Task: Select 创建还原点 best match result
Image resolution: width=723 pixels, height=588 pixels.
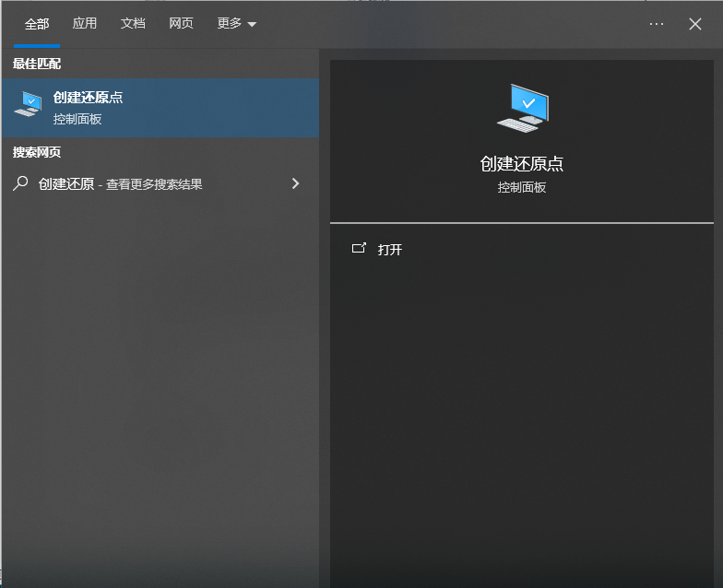Action: coord(160,108)
